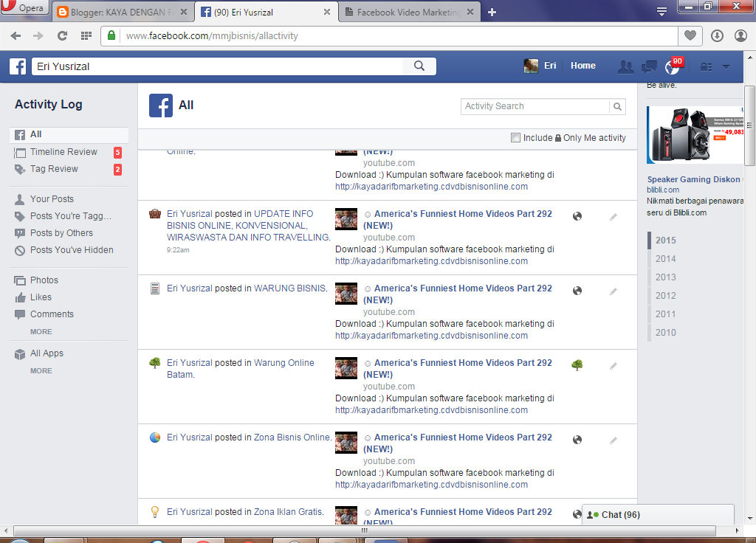The image size is (756, 543).
Task: Reload the page with refresh icon
Action: pos(62,35)
